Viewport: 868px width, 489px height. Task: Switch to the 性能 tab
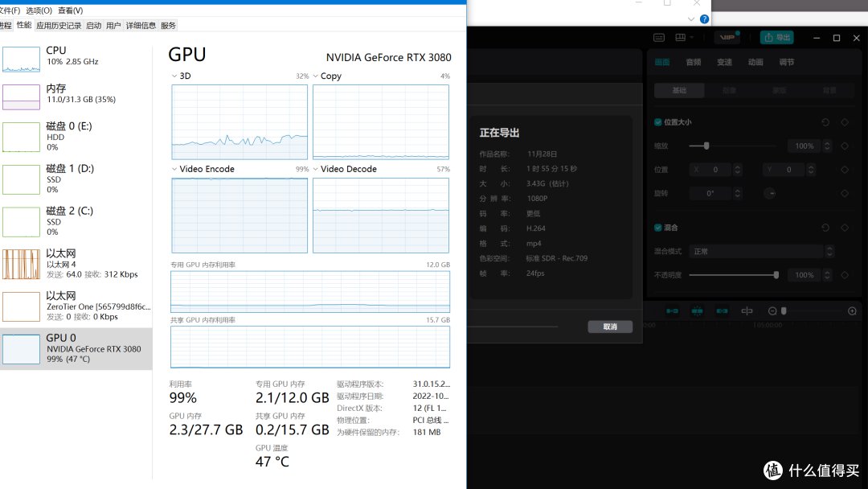tap(24, 25)
